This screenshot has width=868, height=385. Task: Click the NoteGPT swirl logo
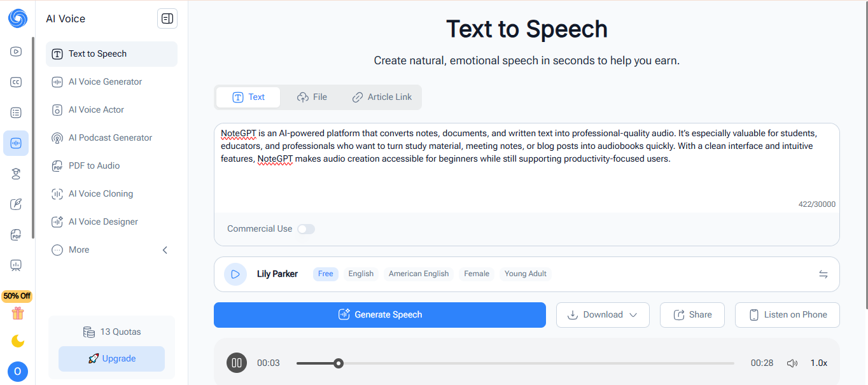click(x=17, y=18)
